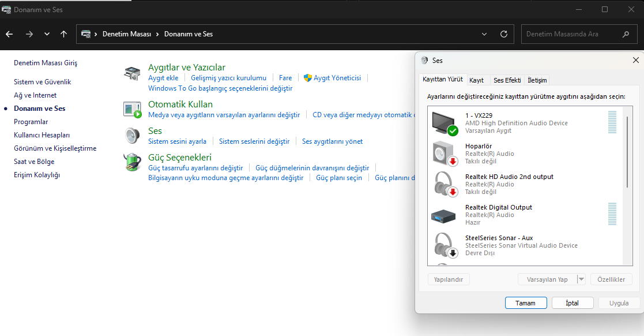Click the refresh icon in the address bar

(504, 34)
